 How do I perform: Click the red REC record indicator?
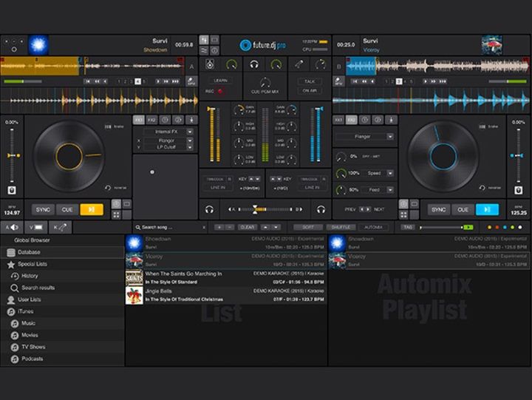[x=220, y=91]
